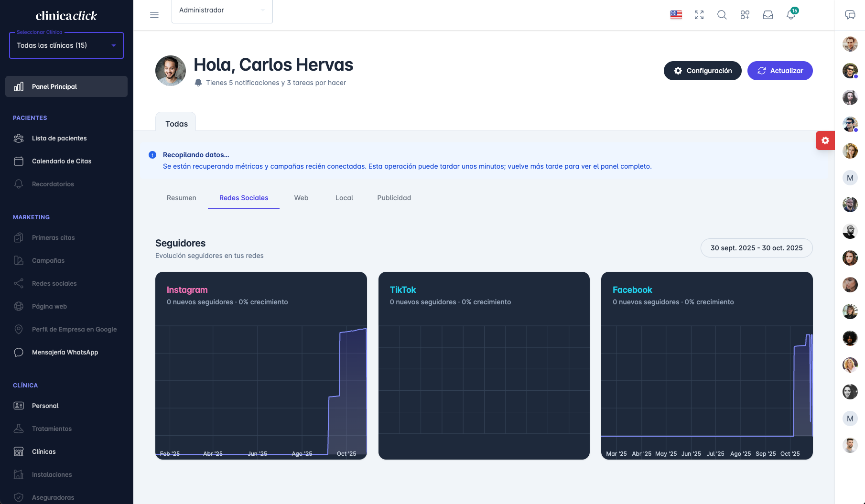Open notifications bell with 16 badge
865x504 pixels.
point(790,15)
